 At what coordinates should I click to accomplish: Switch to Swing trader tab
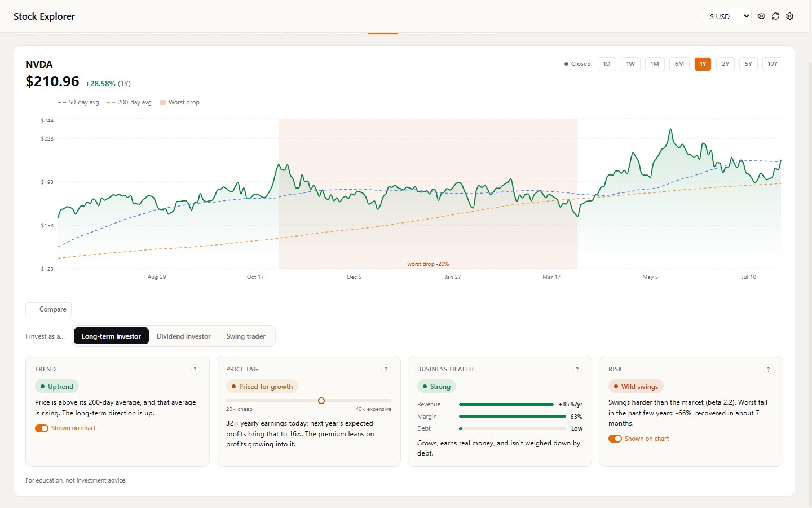point(246,336)
